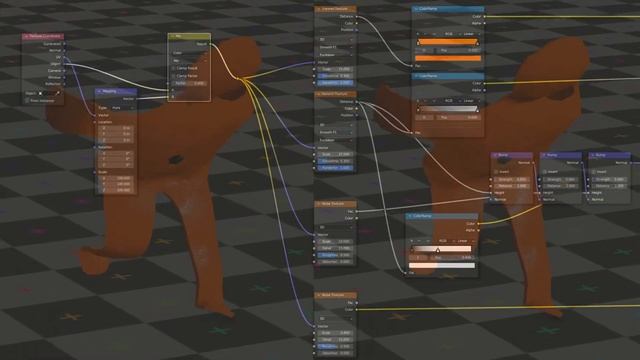Open the 3D dimensions dropdown on lowest Noise Texture
This screenshot has height=360, width=640.
(336, 319)
